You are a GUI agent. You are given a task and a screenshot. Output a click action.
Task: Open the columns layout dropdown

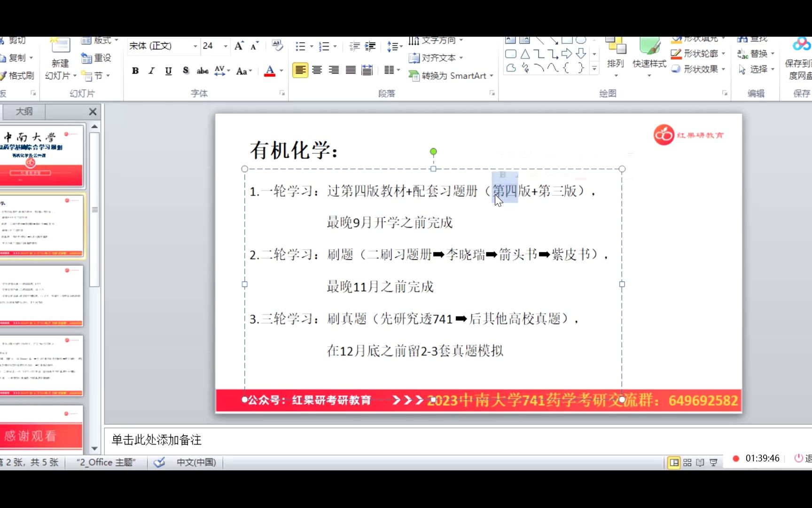[x=392, y=71]
